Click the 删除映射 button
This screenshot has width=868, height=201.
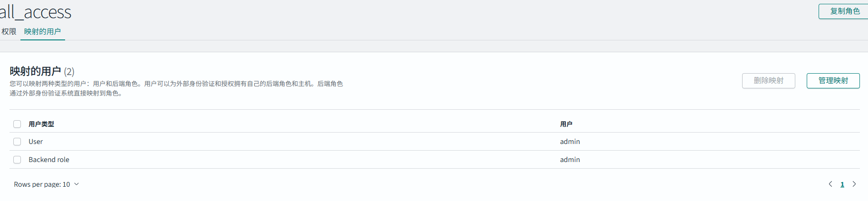(768, 81)
